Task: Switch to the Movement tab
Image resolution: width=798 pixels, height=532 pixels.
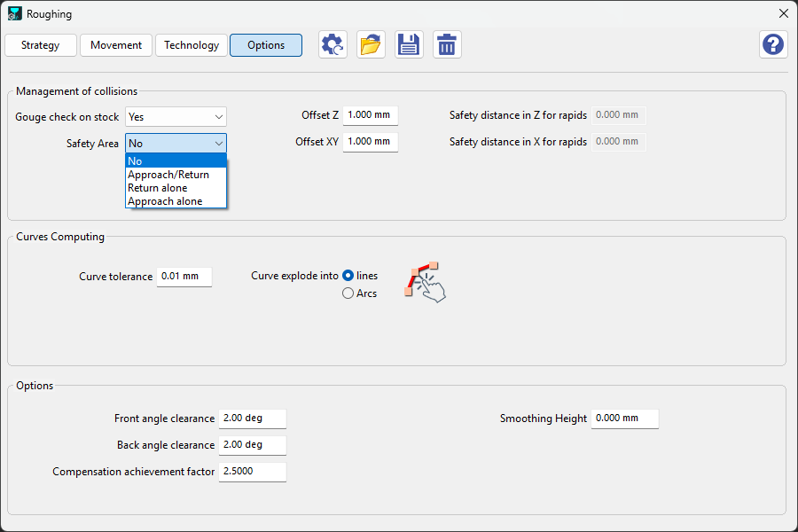Action: click(x=115, y=45)
